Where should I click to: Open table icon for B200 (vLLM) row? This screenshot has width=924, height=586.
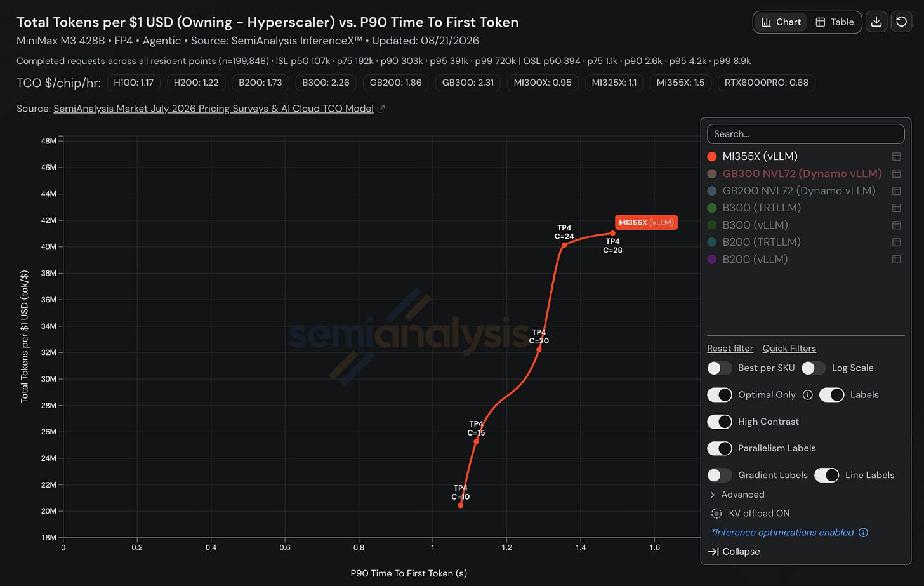tap(897, 259)
